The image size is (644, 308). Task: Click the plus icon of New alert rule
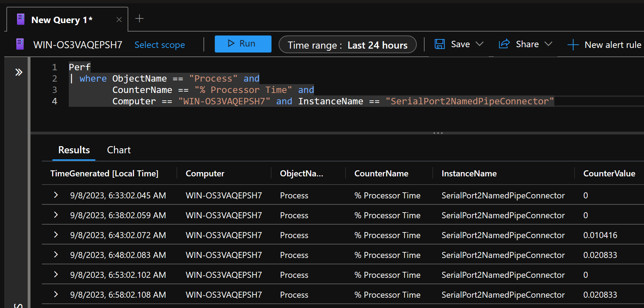point(573,45)
